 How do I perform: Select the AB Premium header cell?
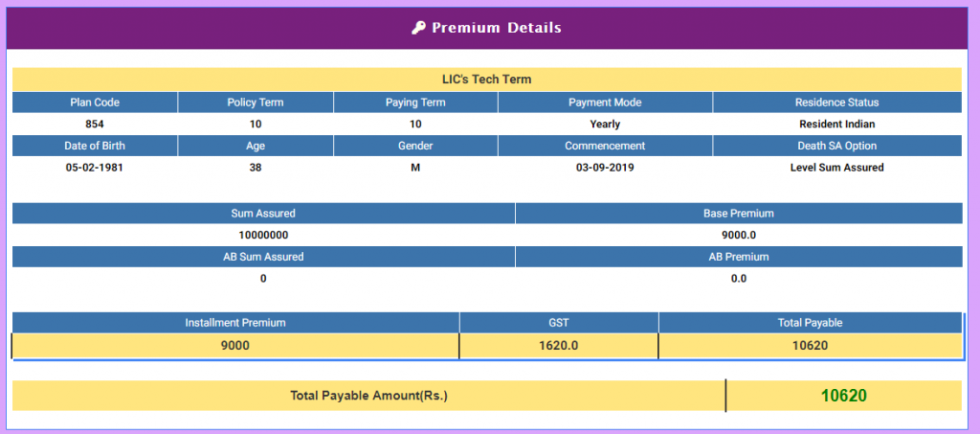click(739, 257)
